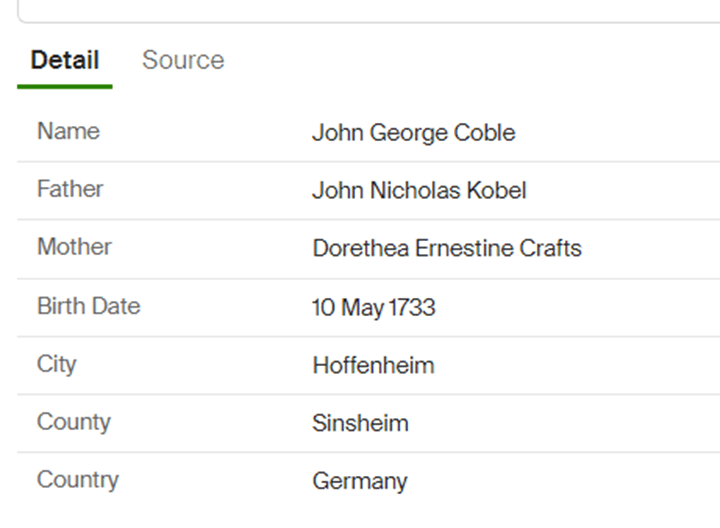Click the Country field label
Image resolution: width=720 pixels, height=528 pixels.
(77, 480)
